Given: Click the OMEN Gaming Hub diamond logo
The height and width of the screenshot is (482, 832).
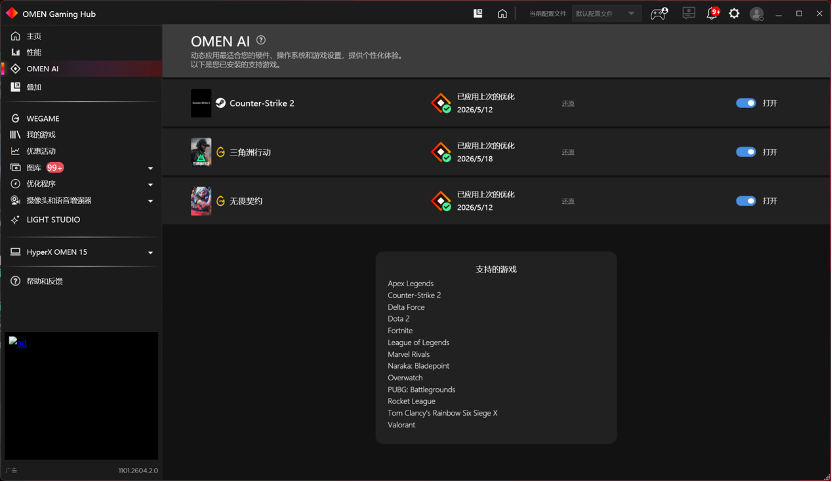Looking at the screenshot, I should pos(12,13).
